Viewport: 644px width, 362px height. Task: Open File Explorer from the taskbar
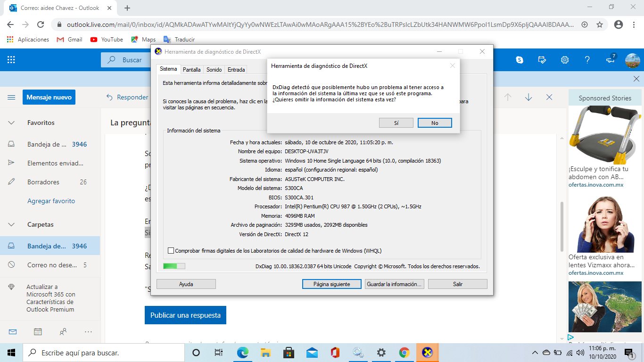click(265, 353)
